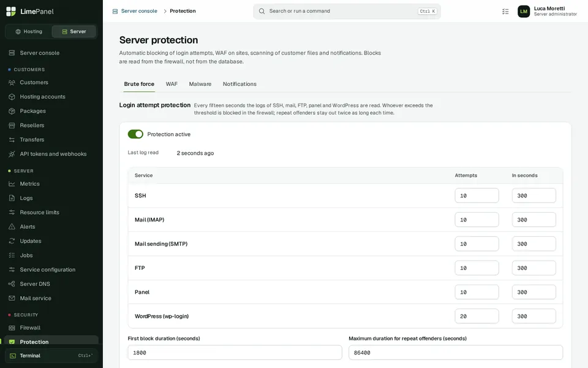Click the Protection breadcrumb text

tap(183, 11)
